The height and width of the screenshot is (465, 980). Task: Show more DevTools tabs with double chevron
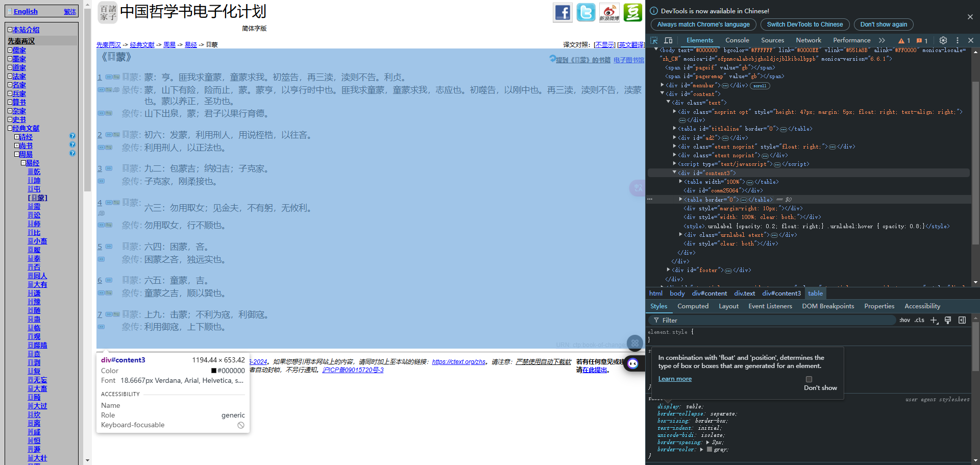tap(881, 40)
